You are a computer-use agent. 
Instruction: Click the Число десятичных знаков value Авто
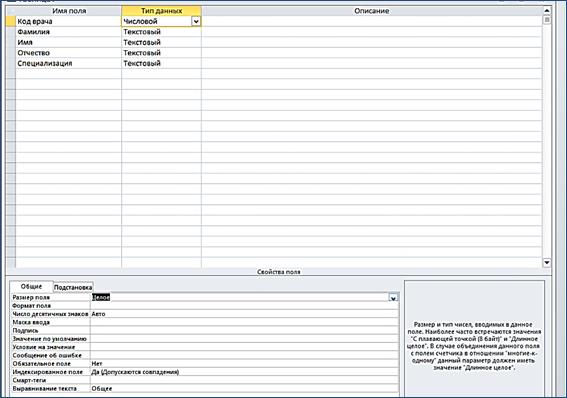244,314
